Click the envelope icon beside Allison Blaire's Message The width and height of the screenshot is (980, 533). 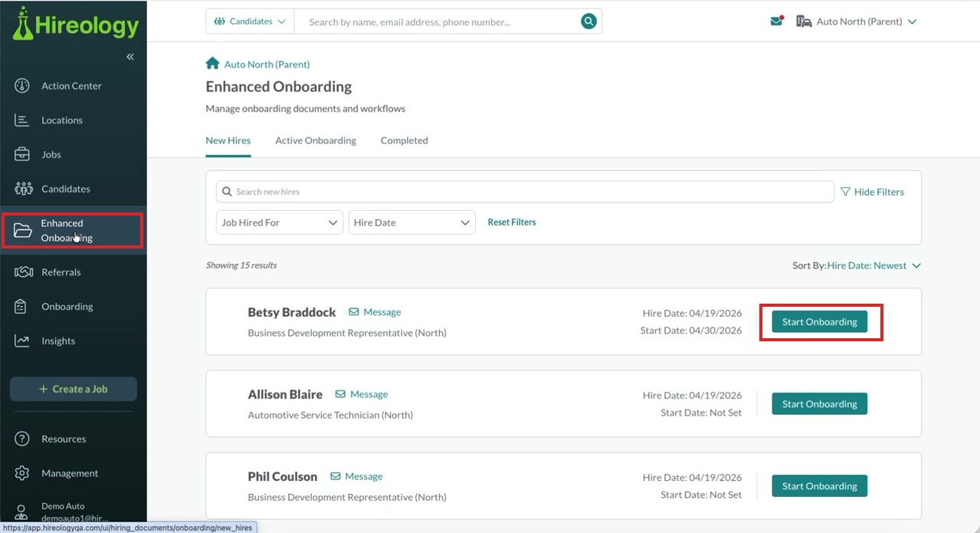point(340,394)
